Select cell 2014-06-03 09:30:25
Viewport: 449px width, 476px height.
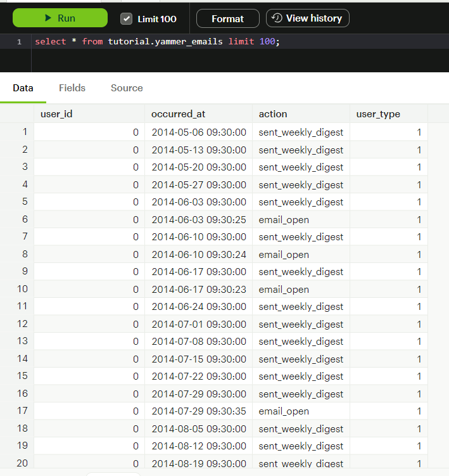[199, 220]
